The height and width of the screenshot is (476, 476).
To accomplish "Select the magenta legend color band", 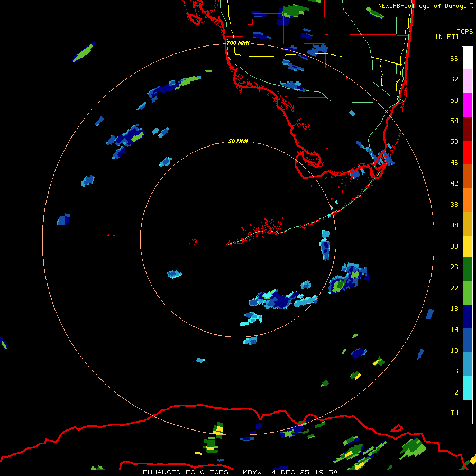I will point(467,105).
